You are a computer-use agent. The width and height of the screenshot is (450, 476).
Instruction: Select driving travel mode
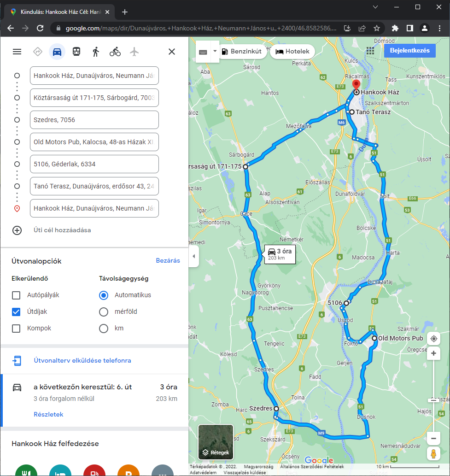pos(57,52)
